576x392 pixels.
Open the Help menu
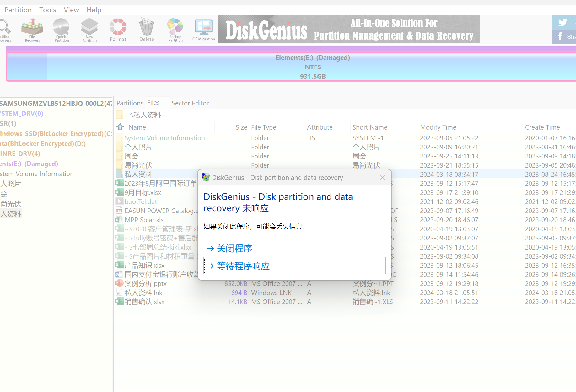pyautogui.click(x=94, y=10)
